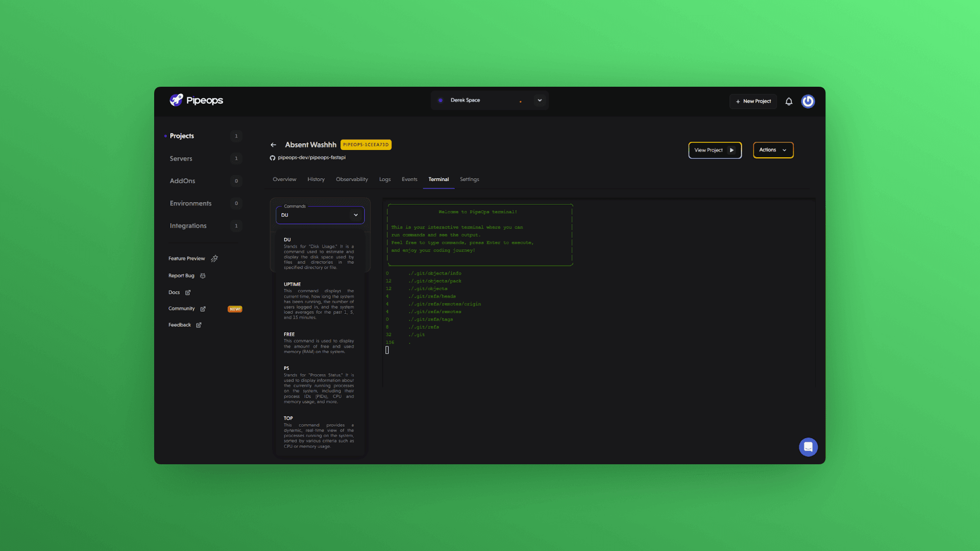Click the pipeops-dev/pipeops-fastapi repository link
Viewport: 980px width, 551px height.
pyautogui.click(x=311, y=158)
